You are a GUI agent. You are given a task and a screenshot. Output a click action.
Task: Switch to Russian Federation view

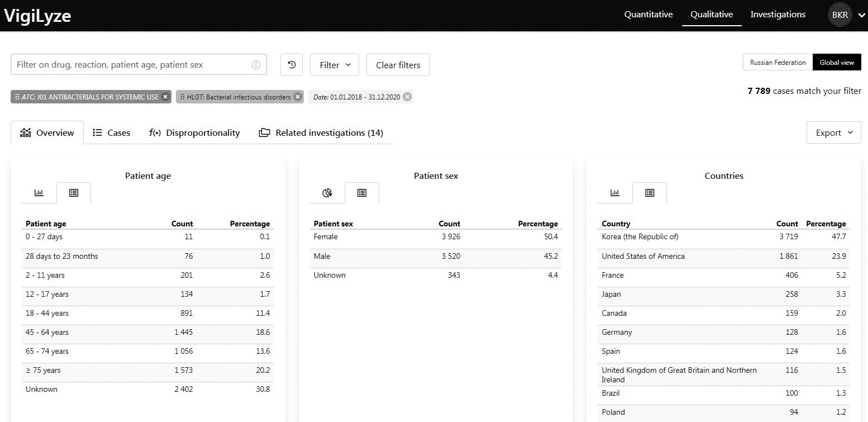[x=778, y=63]
